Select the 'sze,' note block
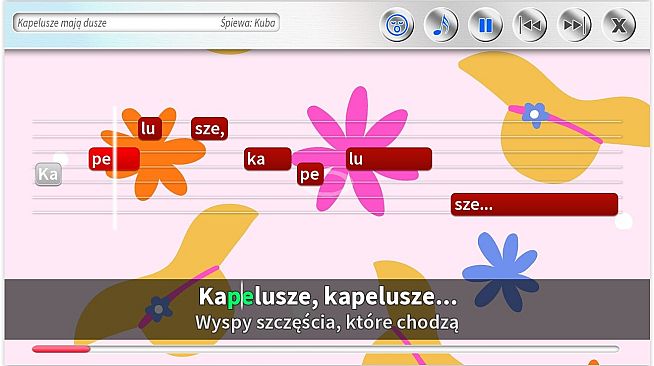Image resolution: width=654 pixels, height=366 pixels. click(x=209, y=128)
